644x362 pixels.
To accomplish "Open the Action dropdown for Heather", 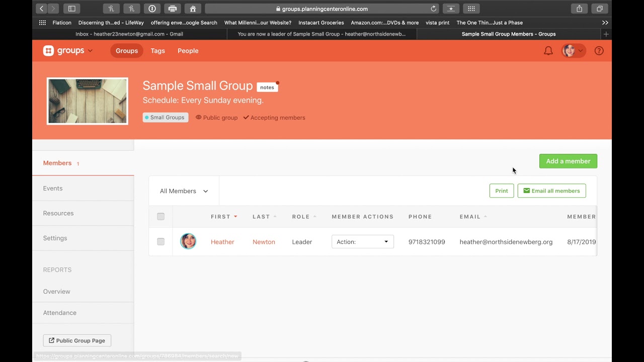I will point(363,242).
